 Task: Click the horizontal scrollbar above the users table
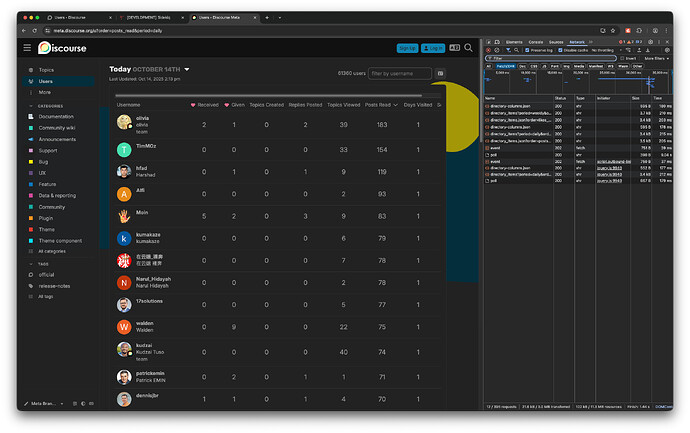[x=268, y=95]
